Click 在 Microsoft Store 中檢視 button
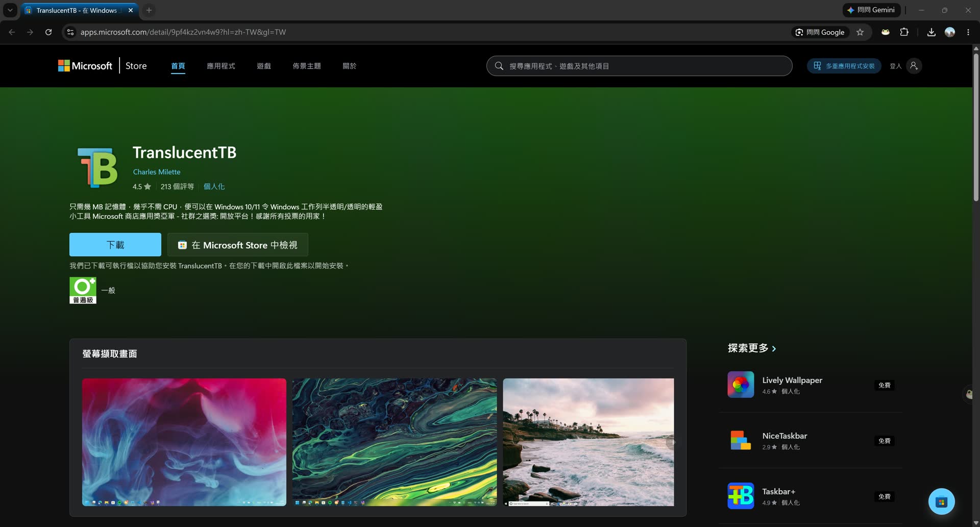Image resolution: width=980 pixels, height=527 pixels. coord(238,245)
